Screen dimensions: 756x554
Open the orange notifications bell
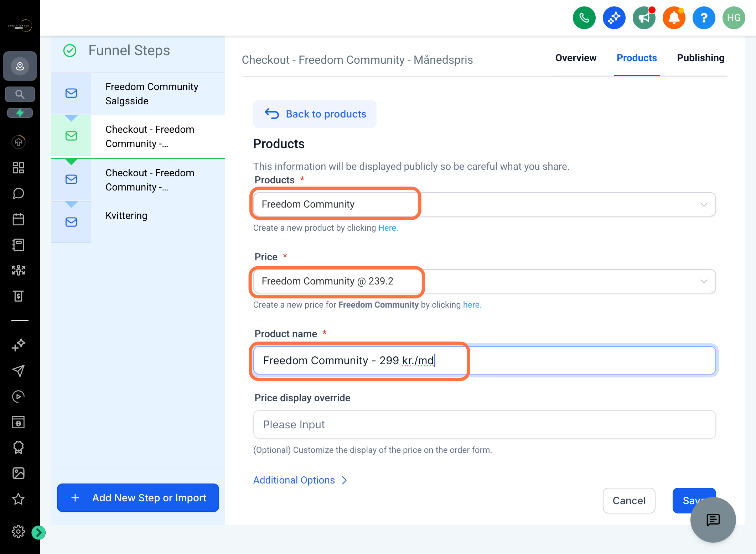(674, 18)
